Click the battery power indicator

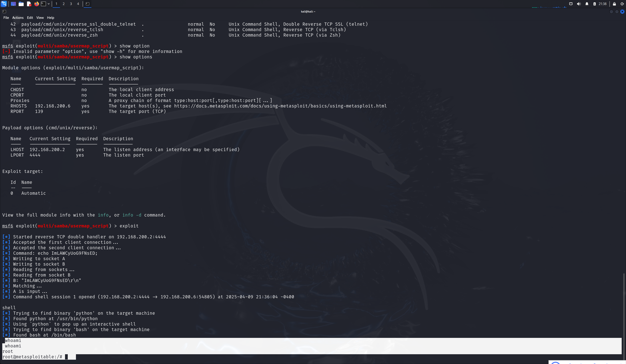pyautogui.click(x=594, y=4)
